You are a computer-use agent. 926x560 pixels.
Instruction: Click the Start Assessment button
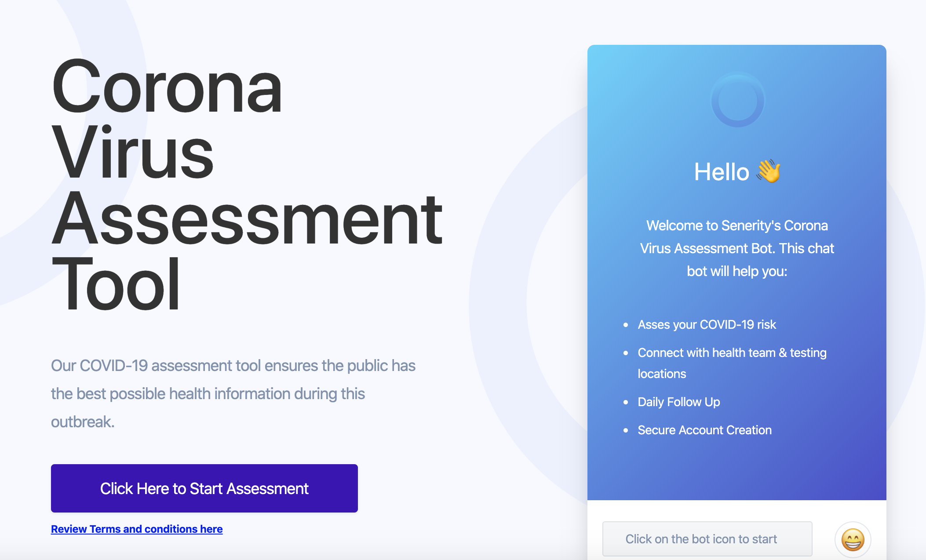(x=204, y=488)
